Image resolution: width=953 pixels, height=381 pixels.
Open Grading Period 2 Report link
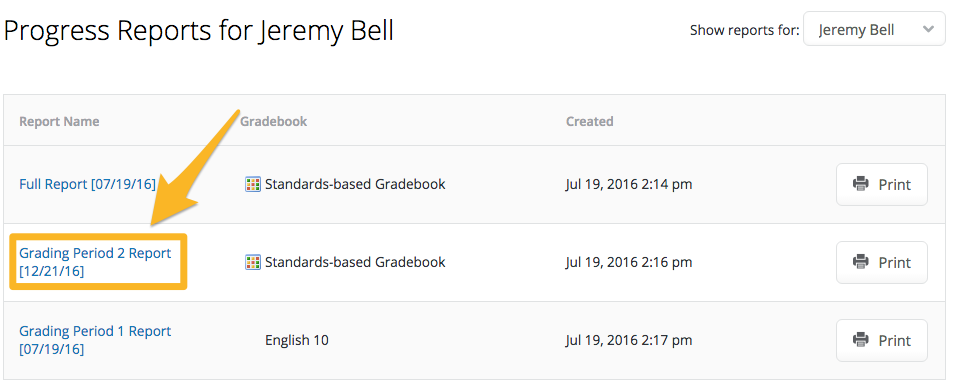95,262
